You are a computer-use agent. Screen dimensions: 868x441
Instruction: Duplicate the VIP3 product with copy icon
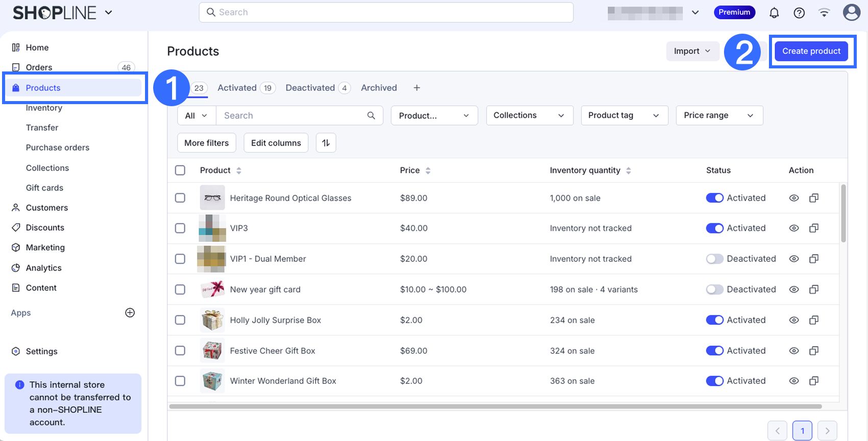click(x=814, y=228)
